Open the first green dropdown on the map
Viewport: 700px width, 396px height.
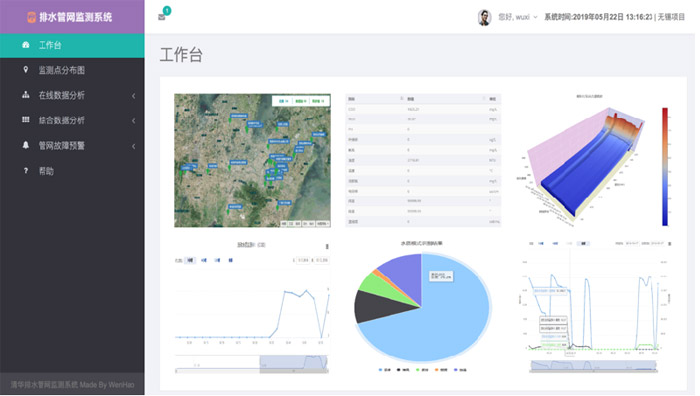(283, 101)
